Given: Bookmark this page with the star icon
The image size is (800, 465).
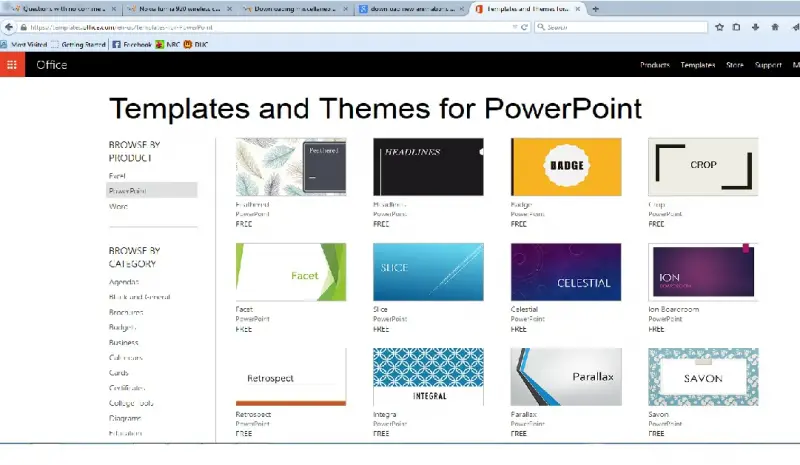Looking at the screenshot, I should tap(719, 27).
